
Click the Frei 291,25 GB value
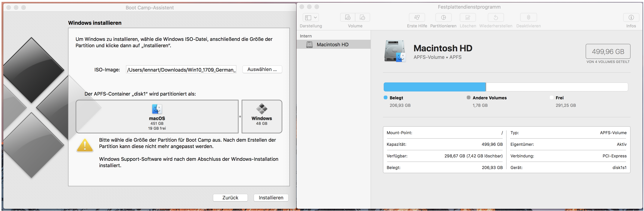tap(565, 105)
